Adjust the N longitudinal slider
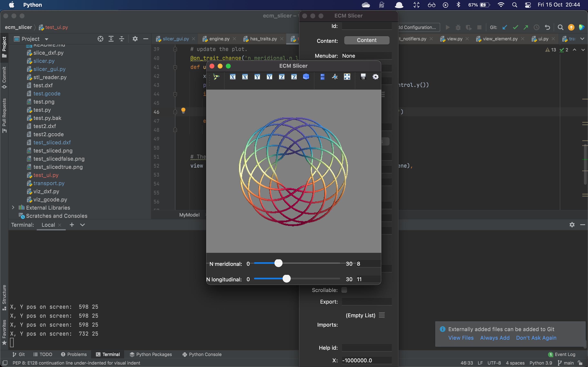The height and width of the screenshot is (367, 588). [287, 279]
